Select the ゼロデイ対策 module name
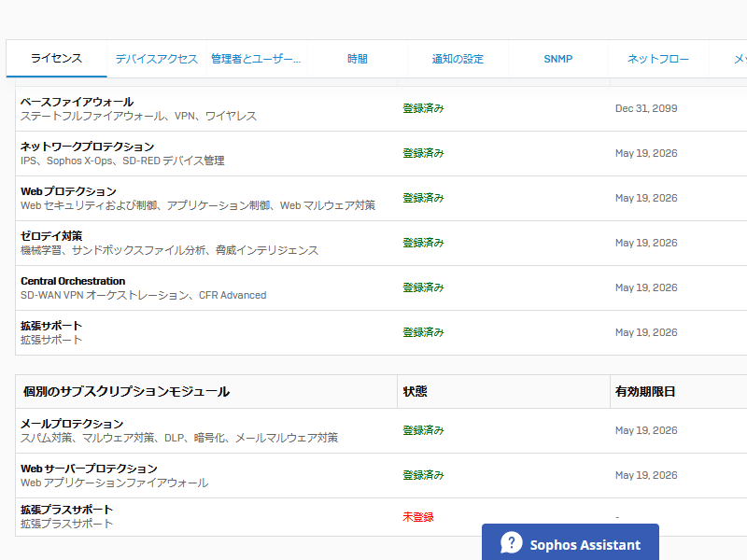 (x=51, y=236)
